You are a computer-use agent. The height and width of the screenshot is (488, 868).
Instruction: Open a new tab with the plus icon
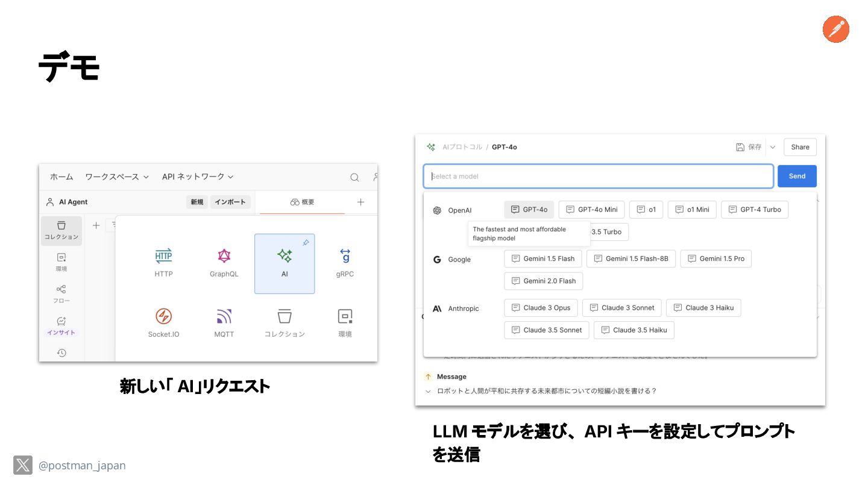pyautogui.click(x=360, y=202)
